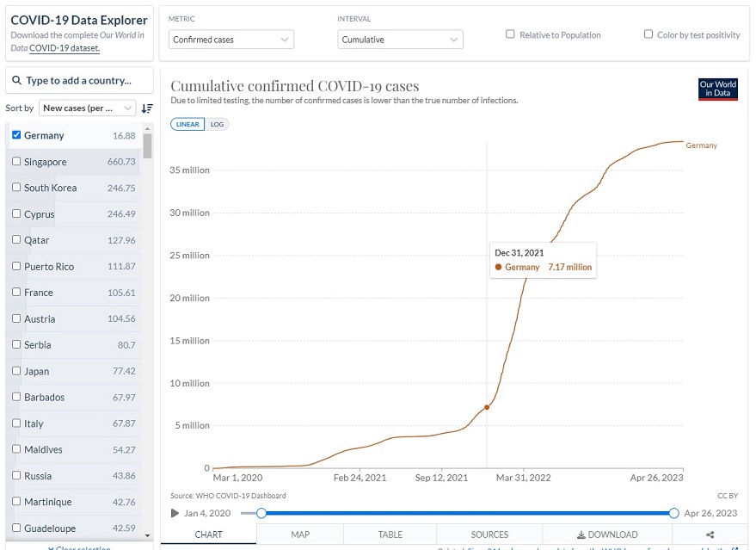Open the COVID-19 dataset link
This screenshot has width=756, height=550.
(x=65, y=48)
